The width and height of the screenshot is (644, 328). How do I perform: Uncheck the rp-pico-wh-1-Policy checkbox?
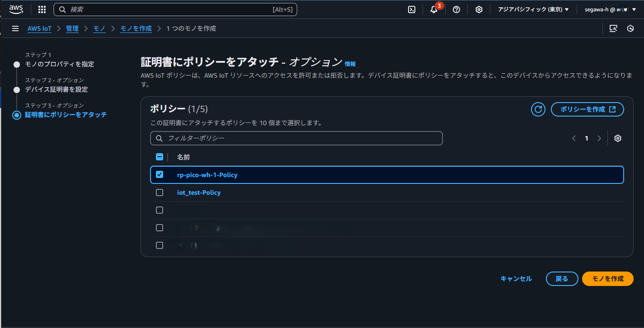click(160, 174)
